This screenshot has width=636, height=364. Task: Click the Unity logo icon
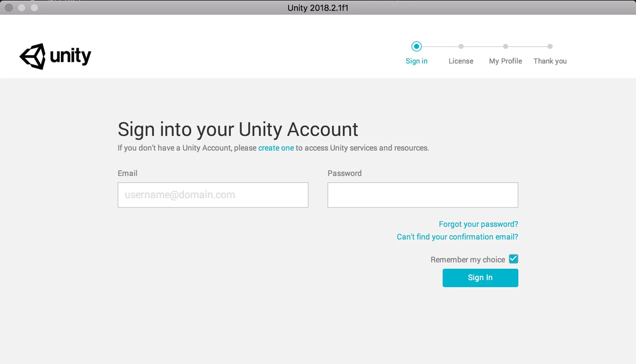[x=33, y=57]
